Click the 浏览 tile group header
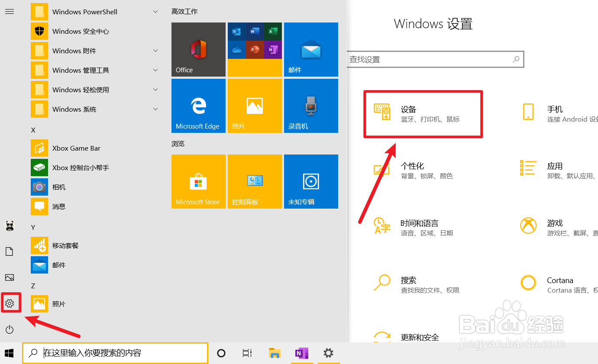The height and width of the screenshot is (364, 598). tap(178, 144)
